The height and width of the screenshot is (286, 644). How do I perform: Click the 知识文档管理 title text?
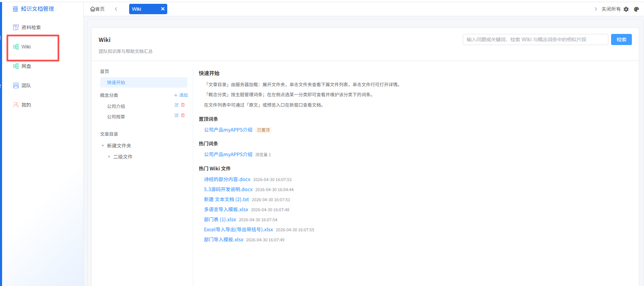click(37, 9)
